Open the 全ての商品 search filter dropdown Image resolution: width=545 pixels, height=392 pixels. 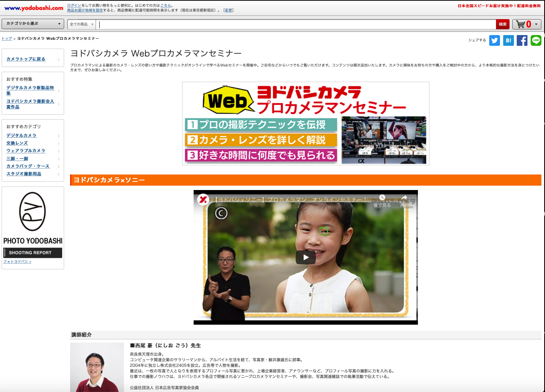pyautogui.click(x=82, y=24)
